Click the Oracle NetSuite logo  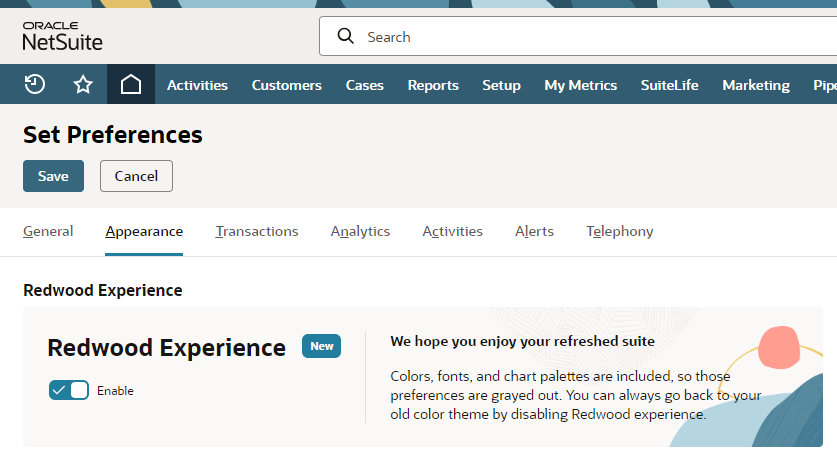point(62,36)
